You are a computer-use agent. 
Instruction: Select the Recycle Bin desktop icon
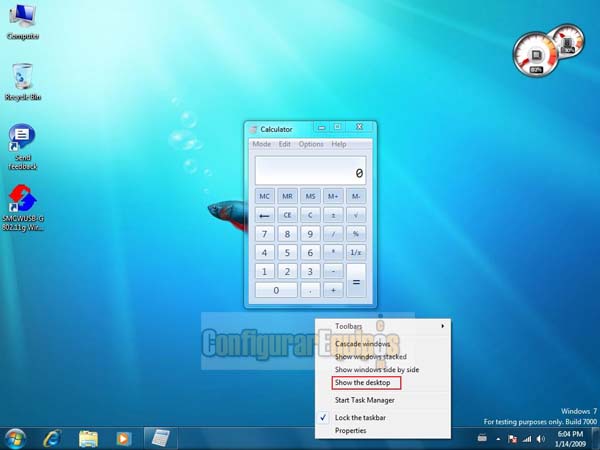[23, 82]
